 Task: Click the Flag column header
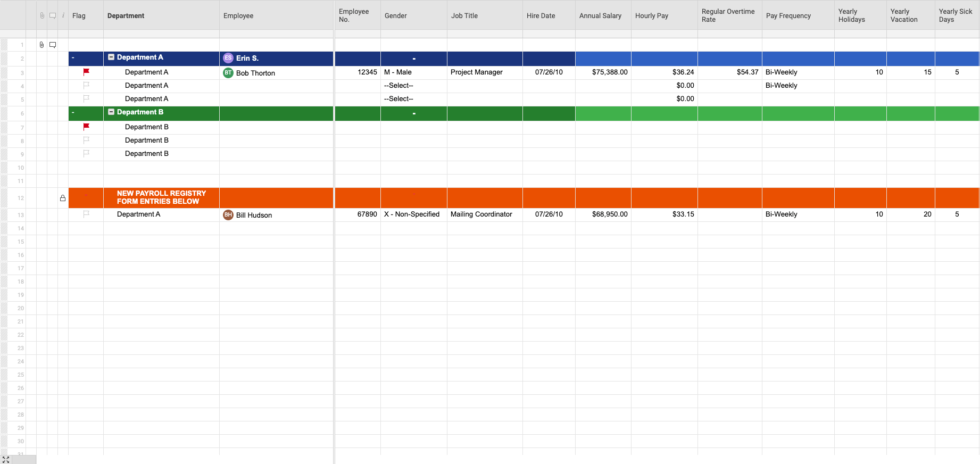point(86,15)
